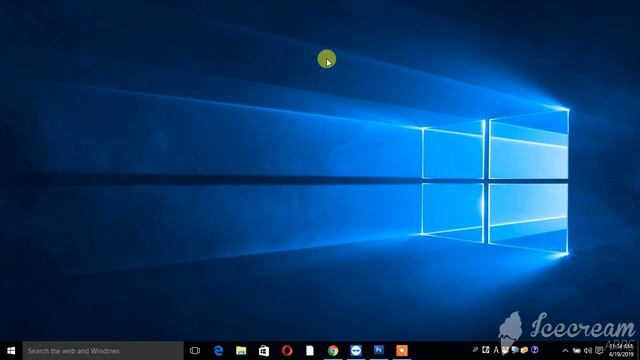Open the Windows Start menu
Image resolution: width=640 pixels, height=360 pixels.
(11, 351)
